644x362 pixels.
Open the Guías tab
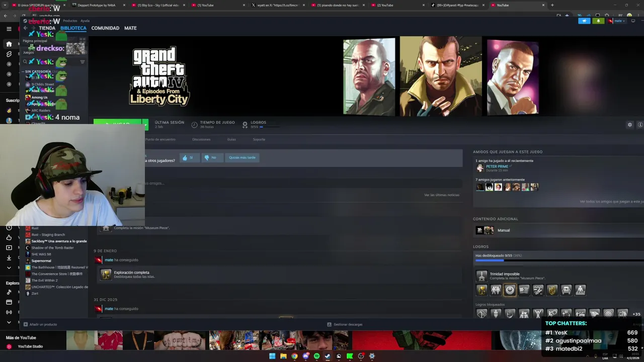click(231, 139)
